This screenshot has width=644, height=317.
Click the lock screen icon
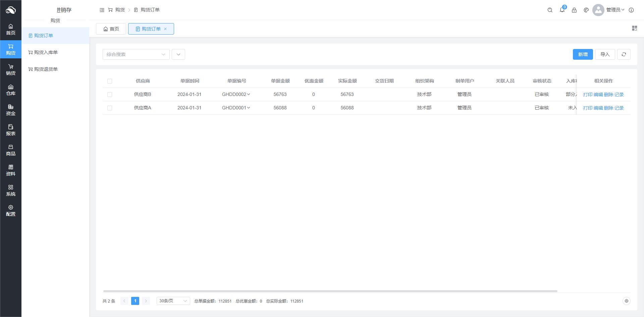[574, 10]
